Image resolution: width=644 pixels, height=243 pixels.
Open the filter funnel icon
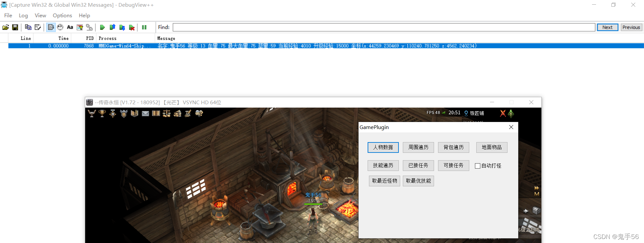tap(80, 27)
